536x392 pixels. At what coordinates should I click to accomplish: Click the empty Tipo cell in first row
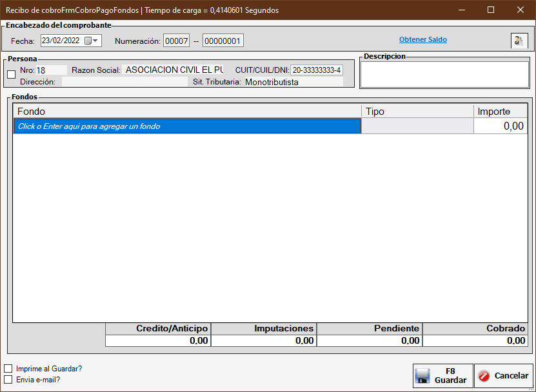tap(417, 126)
